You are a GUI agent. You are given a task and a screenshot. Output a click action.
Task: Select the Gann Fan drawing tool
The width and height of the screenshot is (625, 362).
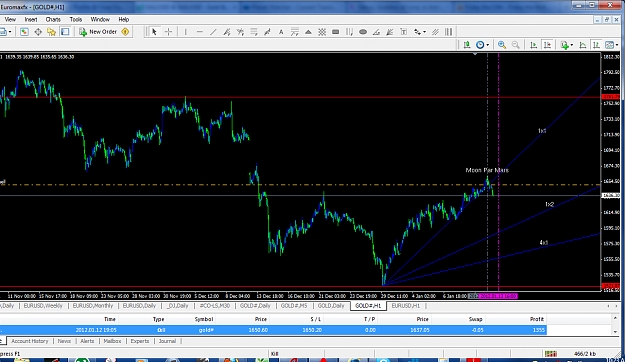click(390, 32)
